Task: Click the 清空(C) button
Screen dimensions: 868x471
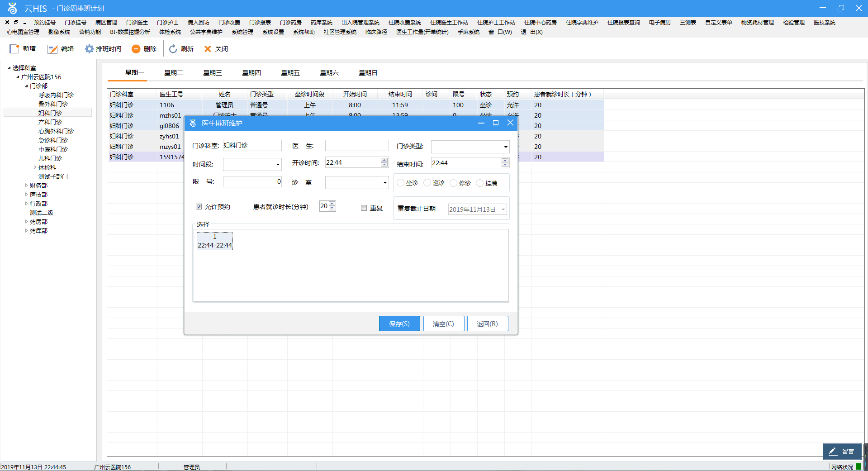Action: (x=443, y=324)
